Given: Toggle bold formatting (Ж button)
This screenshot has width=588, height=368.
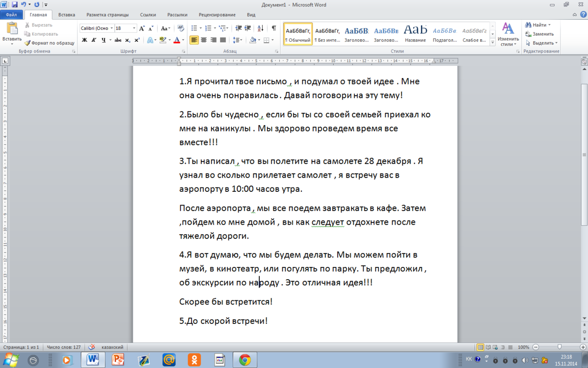Looking at the screenshot, I should click(x=84, y=40).
